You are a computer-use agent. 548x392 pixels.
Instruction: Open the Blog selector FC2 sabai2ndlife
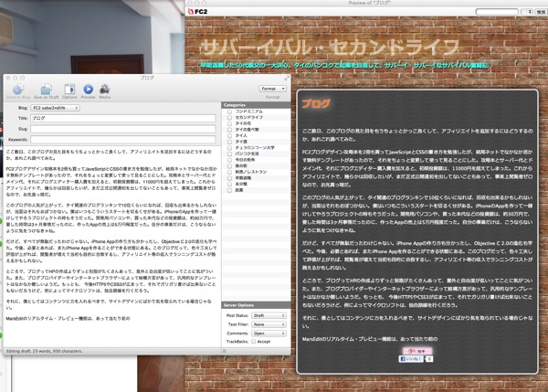point(55,108)
